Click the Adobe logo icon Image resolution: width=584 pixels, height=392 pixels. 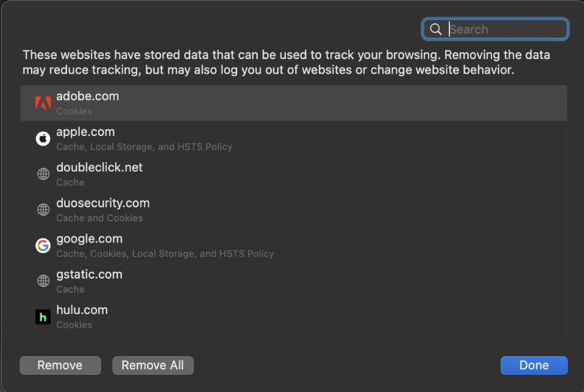pyautogui.click(x=43, y=103)
